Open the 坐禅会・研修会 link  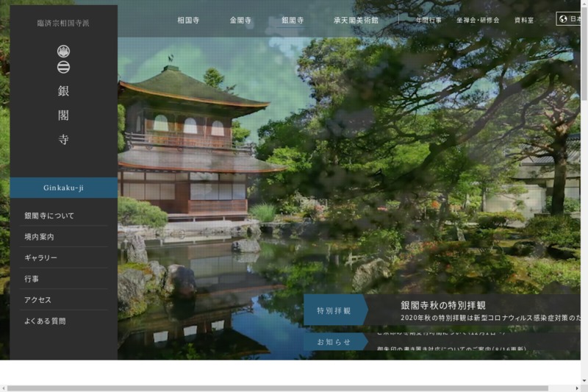click(477, 20)
